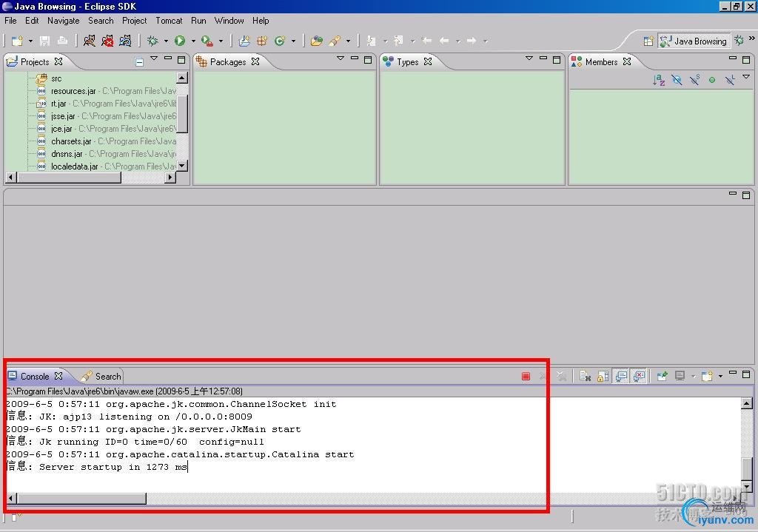Click Projects vertical scrollbar down arrow
758x532 pixels.
(x=182, y=166)
